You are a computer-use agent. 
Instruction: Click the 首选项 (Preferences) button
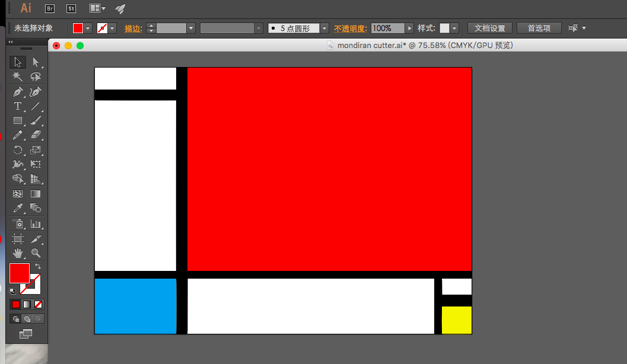point(539,28)
